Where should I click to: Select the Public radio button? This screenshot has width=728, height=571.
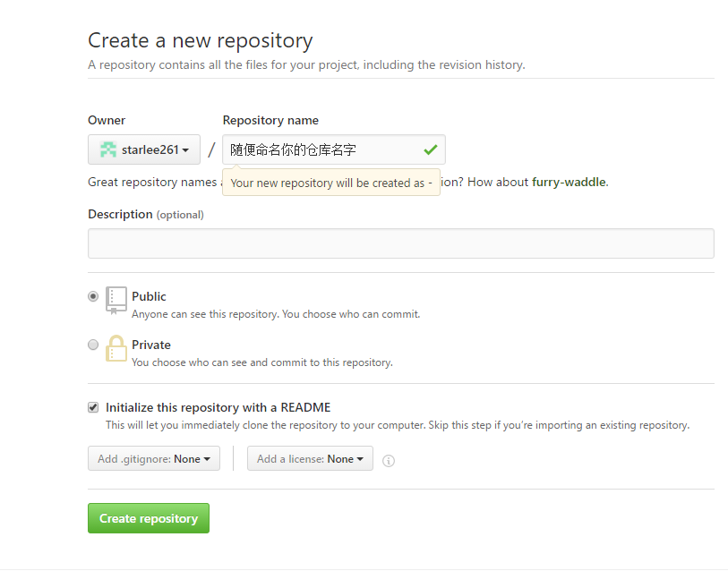[x=93, y=296]
